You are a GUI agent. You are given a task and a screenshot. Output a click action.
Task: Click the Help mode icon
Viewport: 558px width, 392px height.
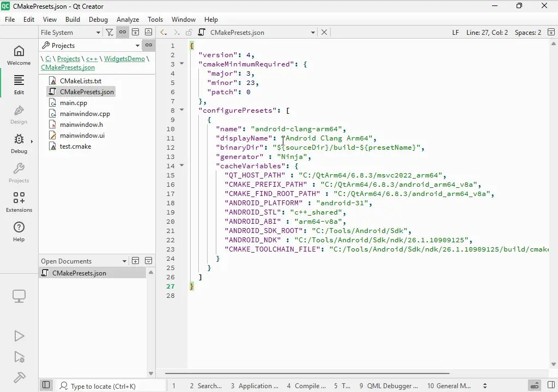pyautogui.click(x=19, y=231)
